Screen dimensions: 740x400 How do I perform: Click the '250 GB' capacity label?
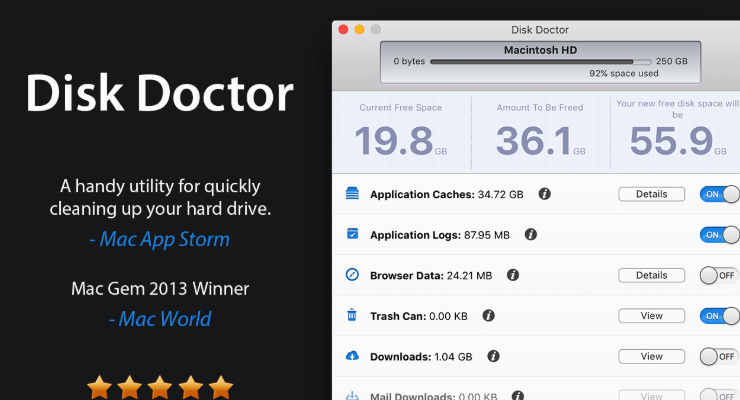click(x=672, y=61)
